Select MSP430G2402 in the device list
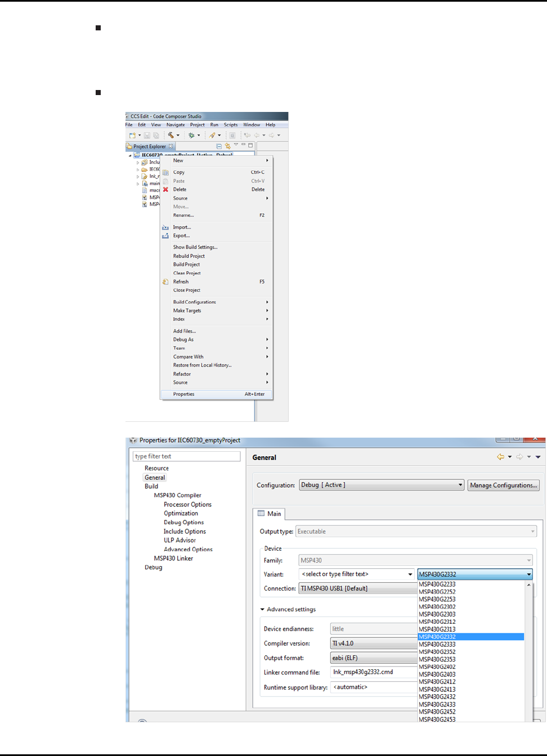The width and height of the screenshot is (547, 756). [x=471, y=667]
